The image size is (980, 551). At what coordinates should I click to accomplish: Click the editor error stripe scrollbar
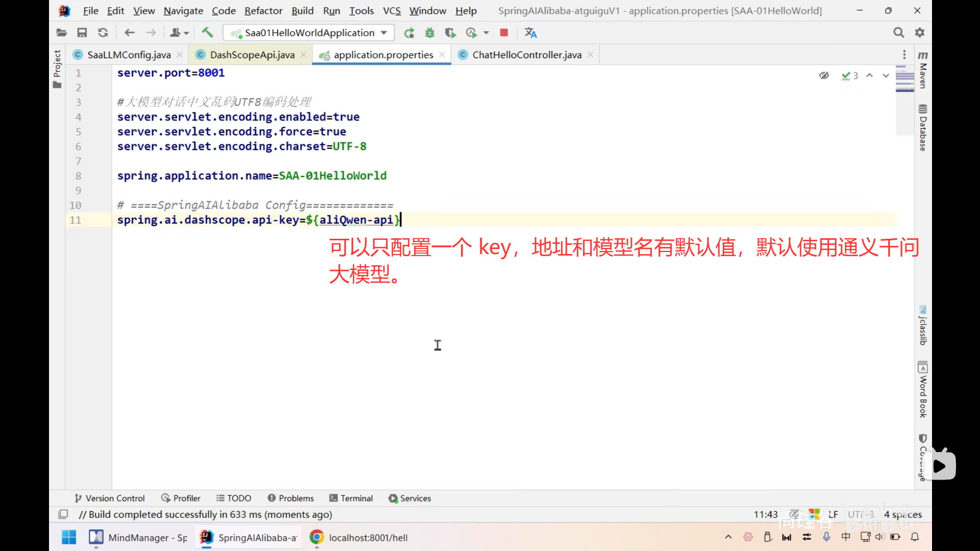[904, 102]
